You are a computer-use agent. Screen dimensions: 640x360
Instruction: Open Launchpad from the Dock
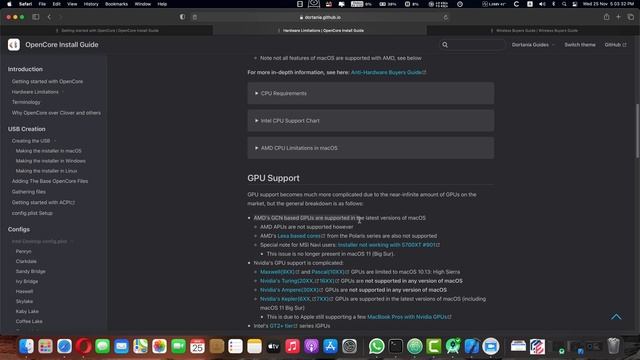pyautogui.click(x=45, y=347)
